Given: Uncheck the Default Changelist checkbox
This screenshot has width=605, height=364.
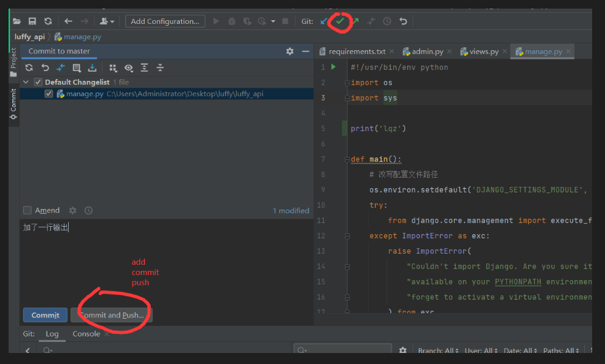Looking at the screenshot, I should [x=38, y=82].
